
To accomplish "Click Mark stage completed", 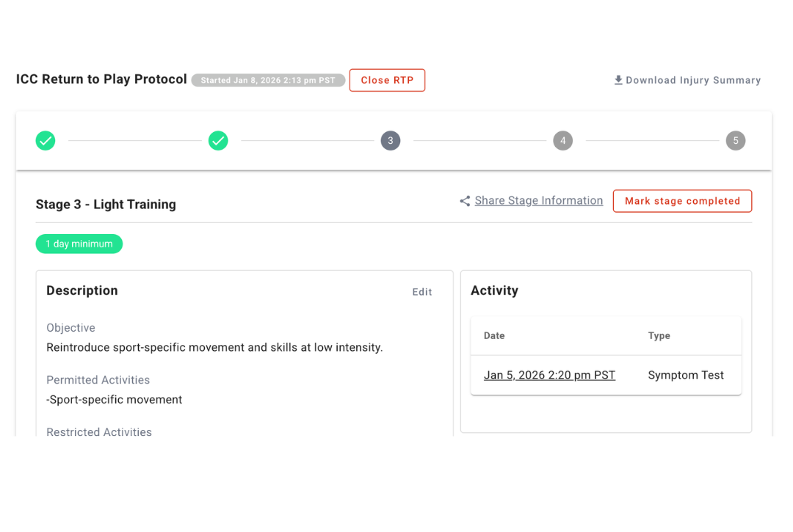I will click(x=682, y=201).
